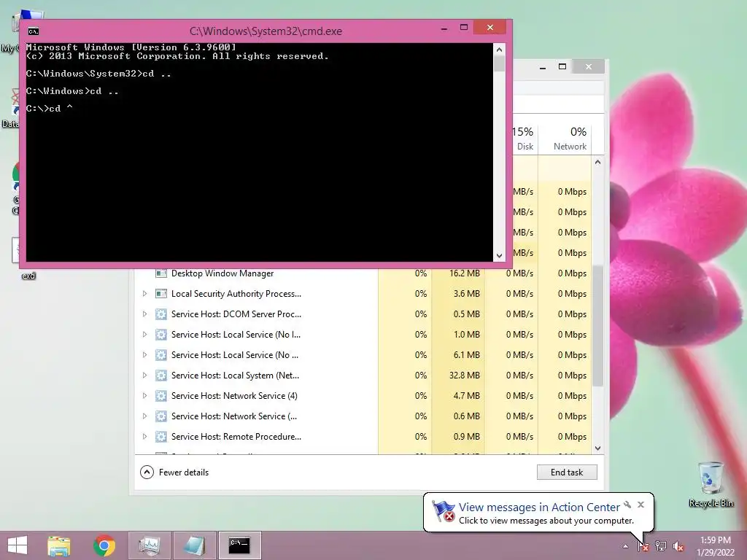The image size is (747, 560).
Task: Click the Desktop Window Manager process icon
Action: click(161, 273)
